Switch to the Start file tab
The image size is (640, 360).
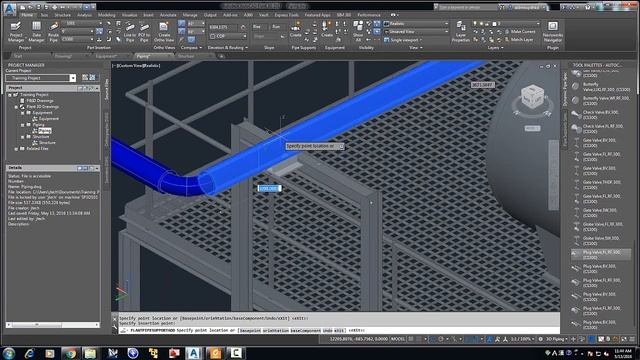click(18, 56)
